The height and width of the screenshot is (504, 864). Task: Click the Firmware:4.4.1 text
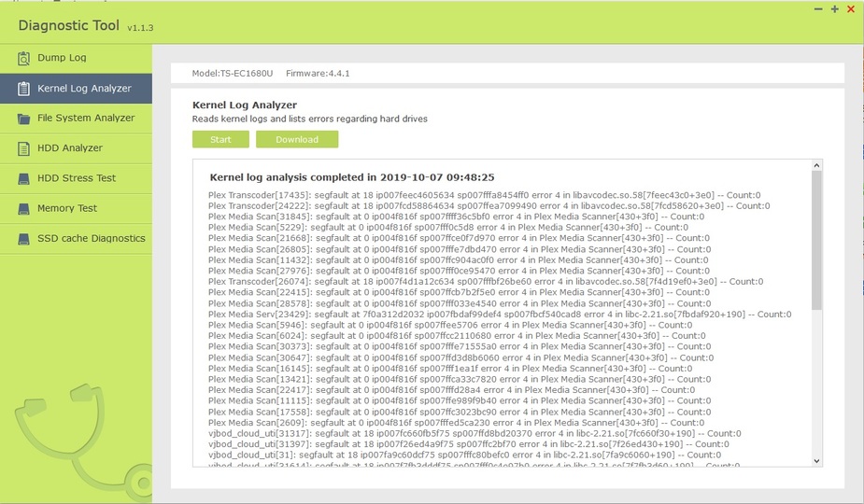[318, 73]
